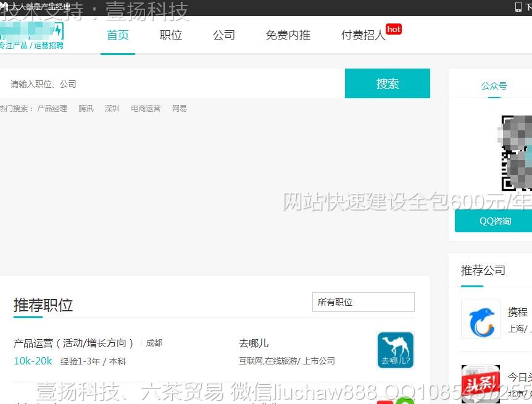Switch to the 职位 navigation tab

[171, 35]
